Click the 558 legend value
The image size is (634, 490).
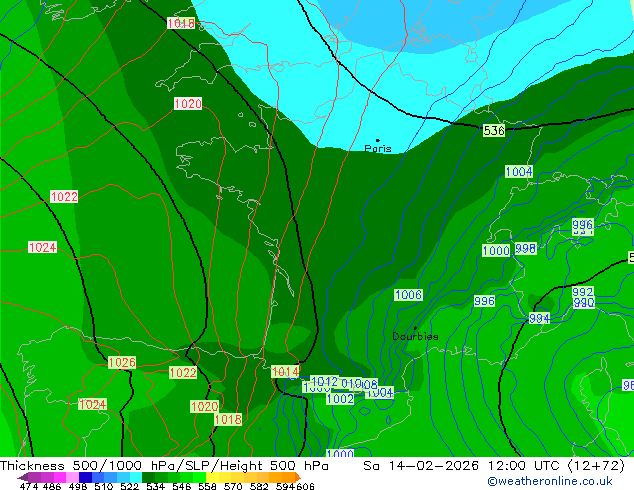click(x=207, y=486)
